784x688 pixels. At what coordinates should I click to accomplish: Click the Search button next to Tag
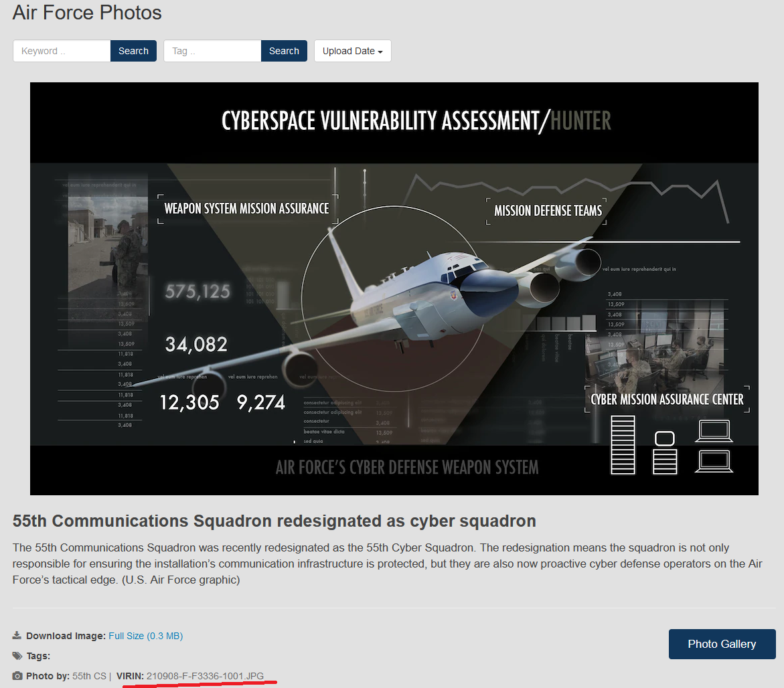click(284, 51)
